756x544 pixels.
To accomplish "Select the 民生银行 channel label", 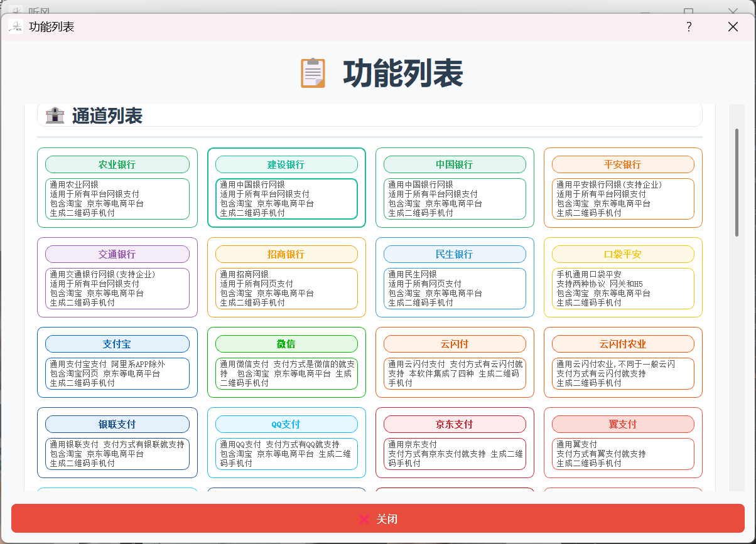I will (x=455, y=254).
